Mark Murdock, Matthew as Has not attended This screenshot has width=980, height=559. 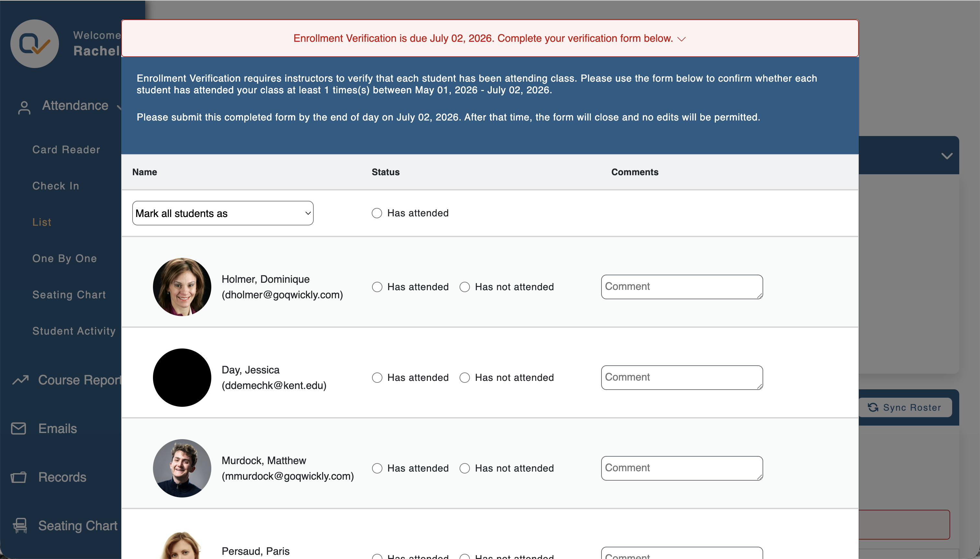pyautogui.click(x=465, y=468)
